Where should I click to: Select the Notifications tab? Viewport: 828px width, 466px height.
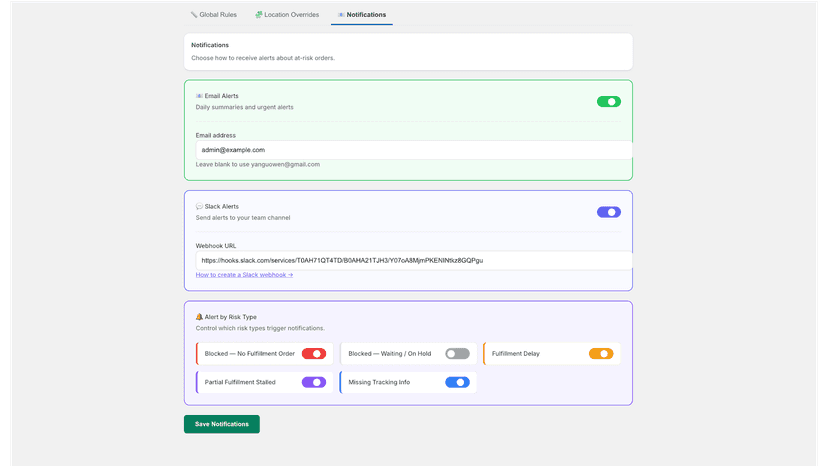pyautogui.click(x=362, y=15)
